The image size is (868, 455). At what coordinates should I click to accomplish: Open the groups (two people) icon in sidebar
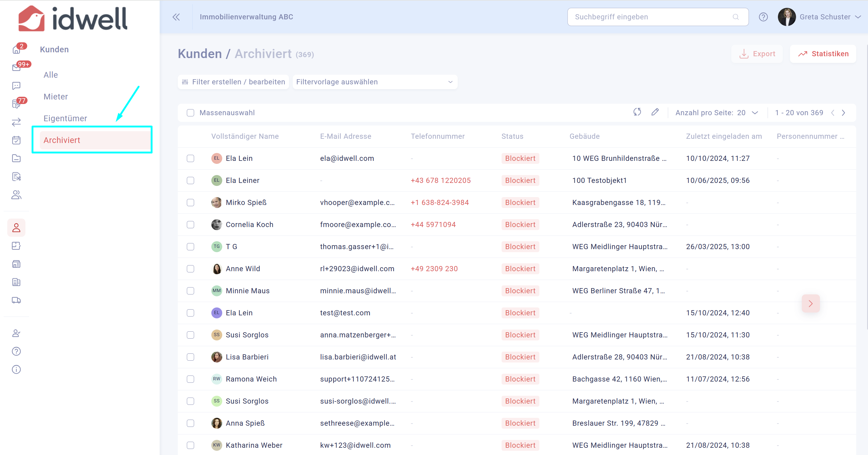click(16, 195)
